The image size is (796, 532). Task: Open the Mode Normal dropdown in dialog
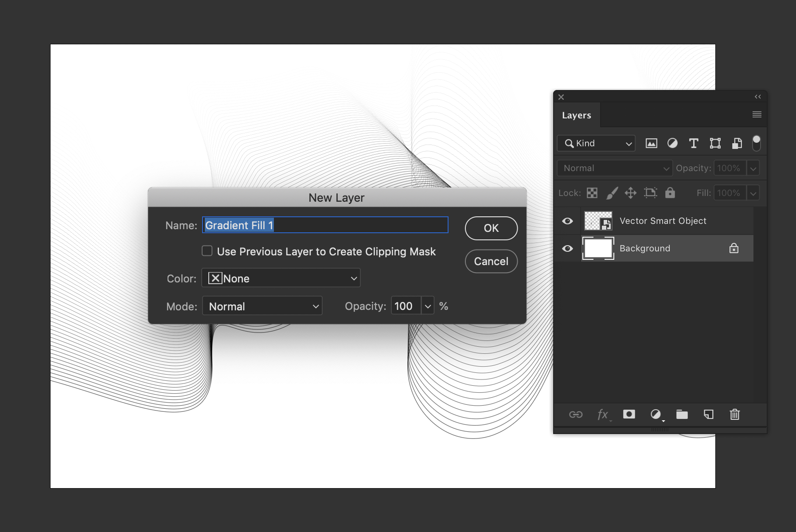[x=262, y=306]
